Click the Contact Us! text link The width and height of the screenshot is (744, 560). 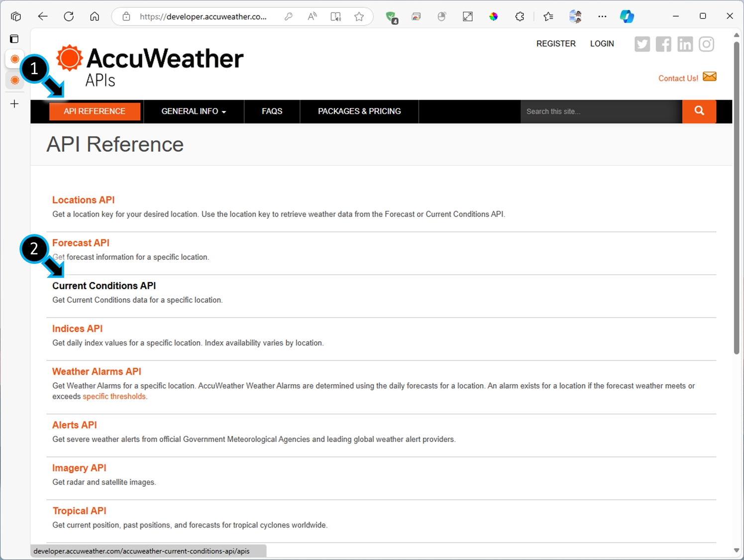point(678,79)
